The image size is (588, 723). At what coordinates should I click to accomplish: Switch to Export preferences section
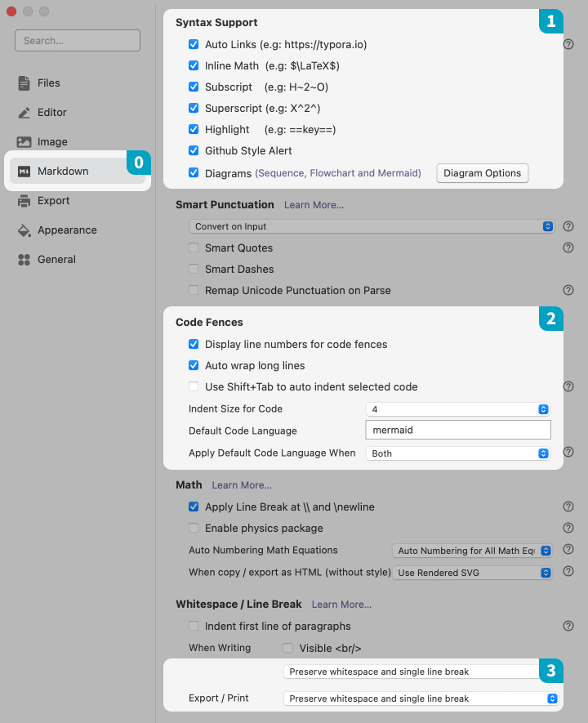pyautogui.click(x=78, y=201)
